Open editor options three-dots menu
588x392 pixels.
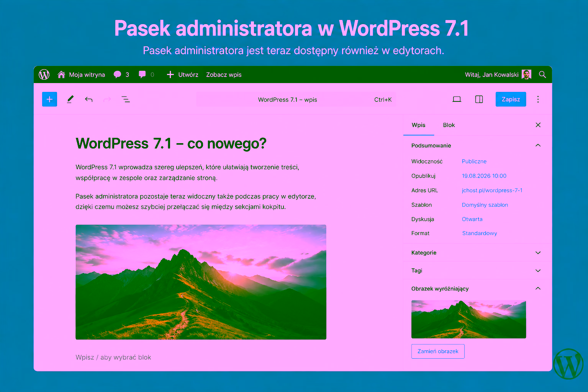[538, 100]
